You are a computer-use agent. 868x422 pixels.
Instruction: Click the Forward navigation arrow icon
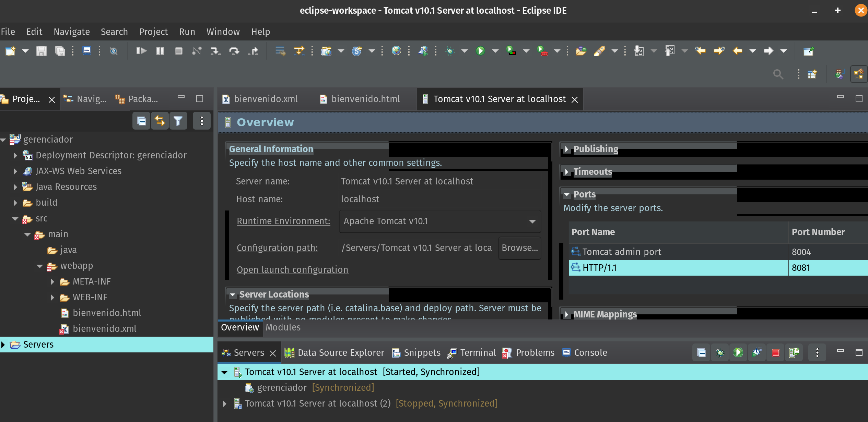(x=769, y=51)
